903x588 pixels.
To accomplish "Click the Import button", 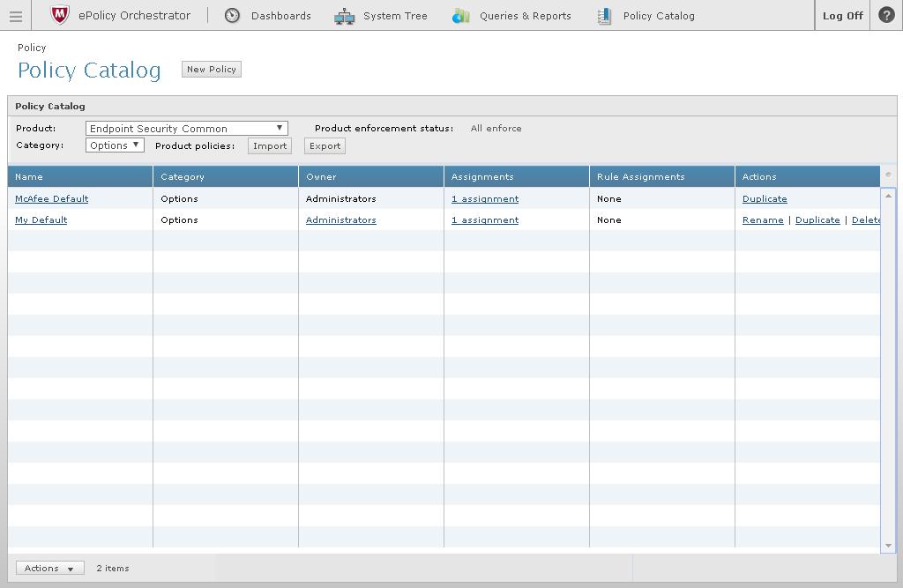I will tap(270, 145).
